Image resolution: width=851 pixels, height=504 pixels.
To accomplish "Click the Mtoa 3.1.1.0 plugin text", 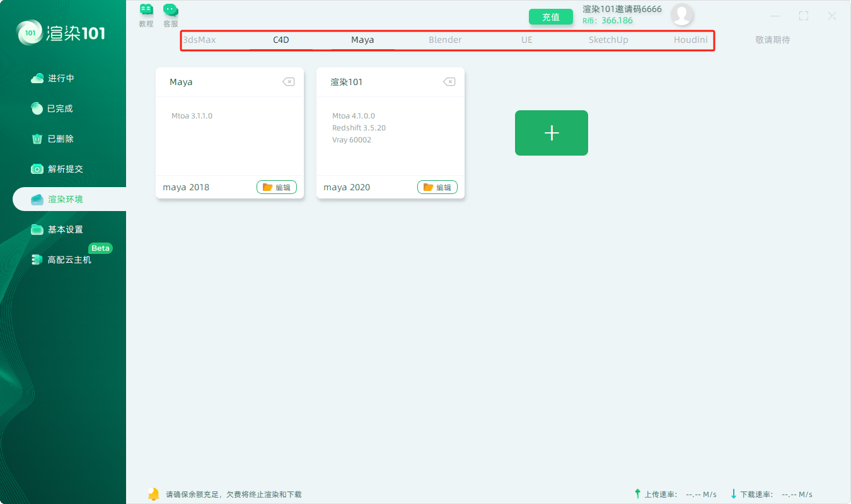I will point(192,116).
